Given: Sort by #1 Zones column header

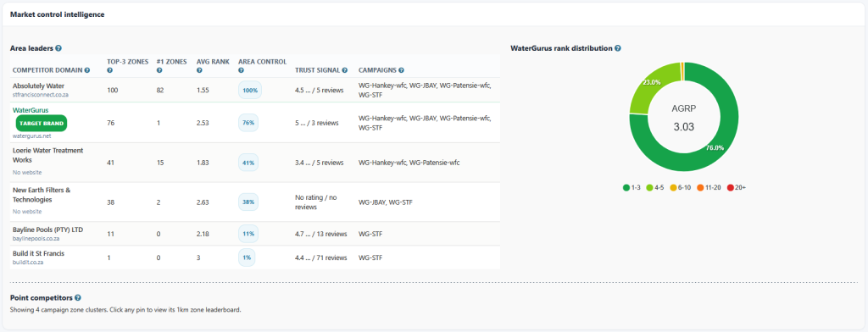Looking at the screenshot, I should pyautogui.click(x=171, y=62).
